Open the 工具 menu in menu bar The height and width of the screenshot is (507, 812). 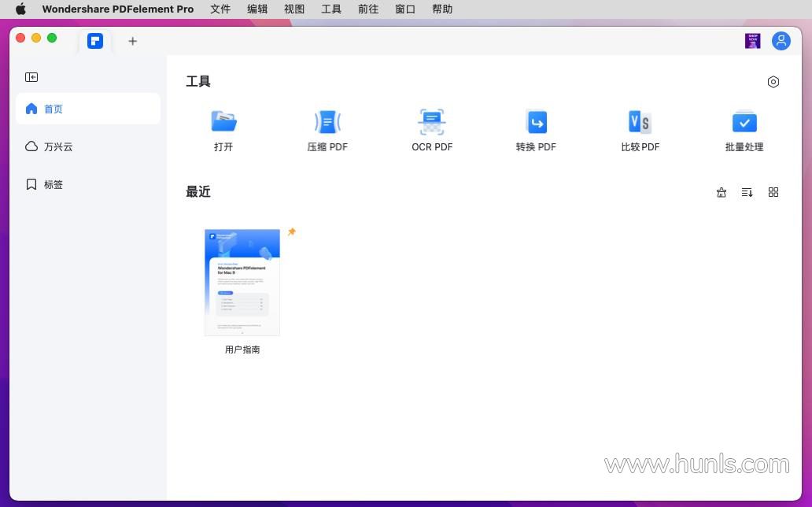coord(331,9)
